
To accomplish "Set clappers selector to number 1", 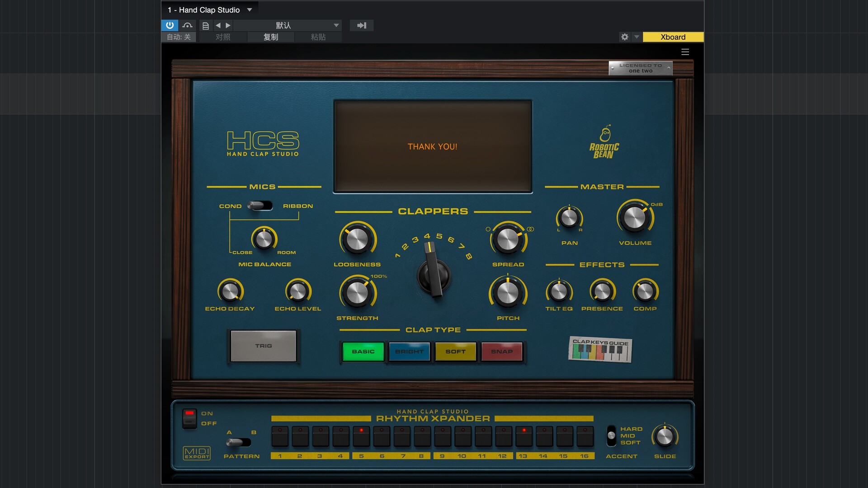I will (x=398, y=256).
